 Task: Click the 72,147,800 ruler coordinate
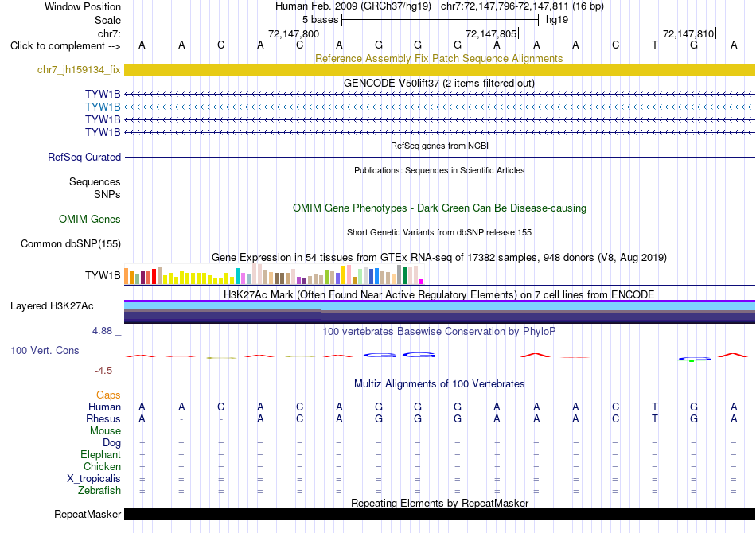294,34
